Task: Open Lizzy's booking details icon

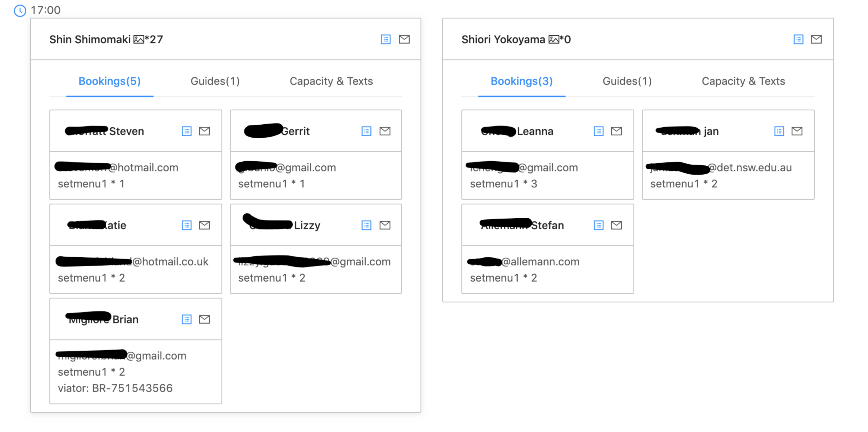Action: pyautogui.click(x=366, y=225)
